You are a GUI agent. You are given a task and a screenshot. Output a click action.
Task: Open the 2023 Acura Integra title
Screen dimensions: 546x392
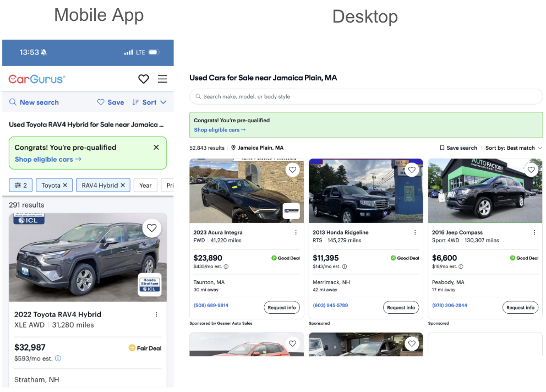tap(218, 232)
